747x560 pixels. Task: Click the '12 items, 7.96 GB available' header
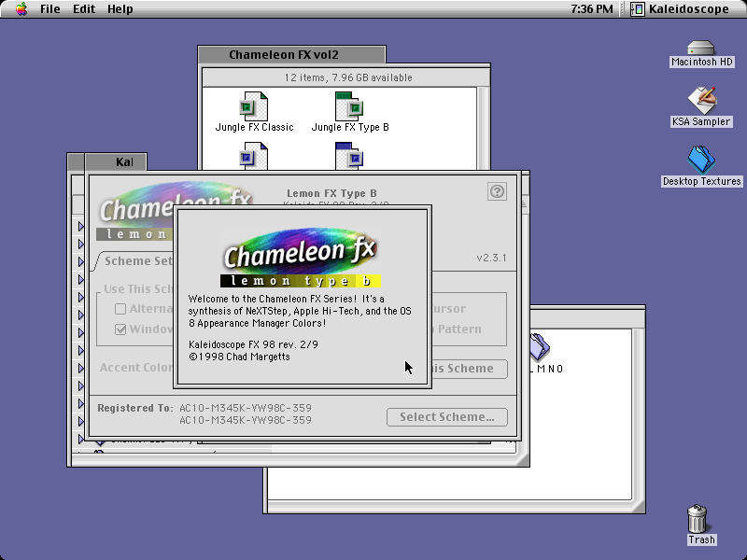pyautogui.click(x=348, y=77)
